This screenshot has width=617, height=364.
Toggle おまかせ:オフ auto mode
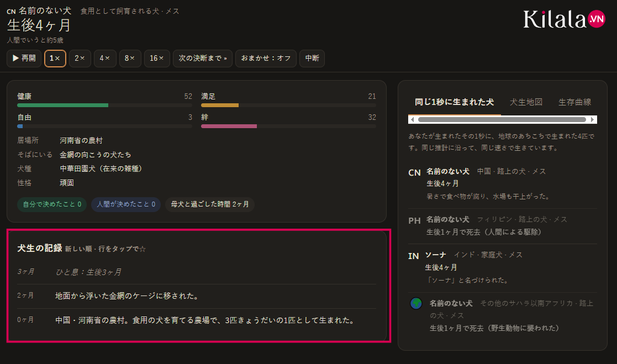point(266,58)
